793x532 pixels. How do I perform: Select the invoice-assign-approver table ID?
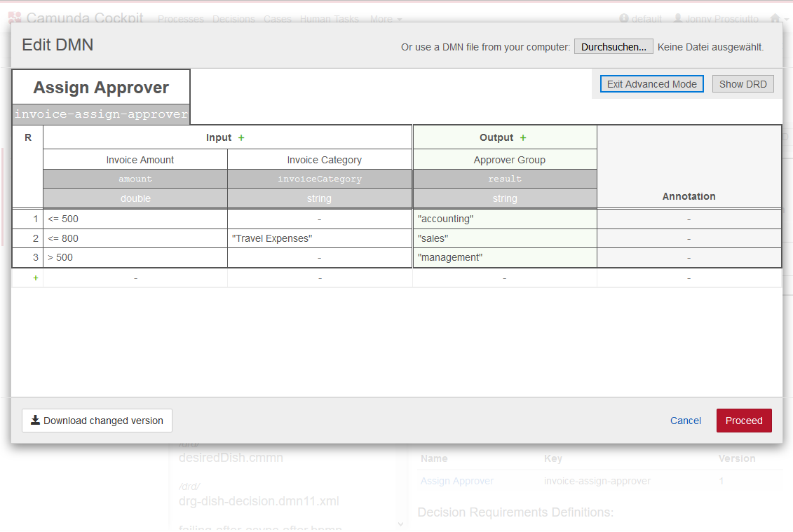point(101,114)
